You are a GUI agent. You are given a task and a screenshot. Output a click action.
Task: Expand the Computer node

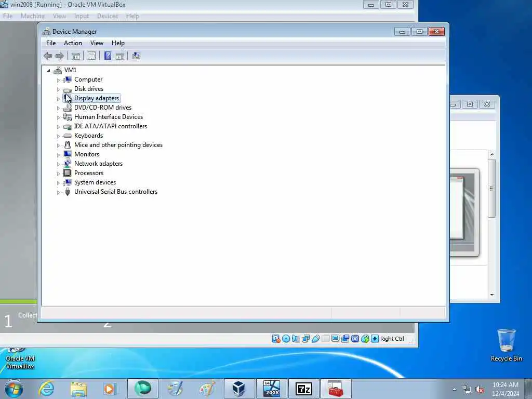click(x=58, y=80)
